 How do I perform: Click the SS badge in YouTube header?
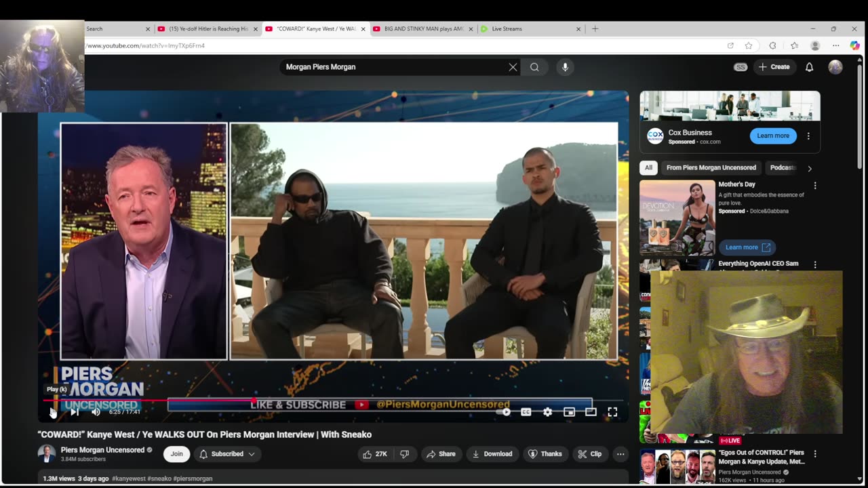click(741, 67)
